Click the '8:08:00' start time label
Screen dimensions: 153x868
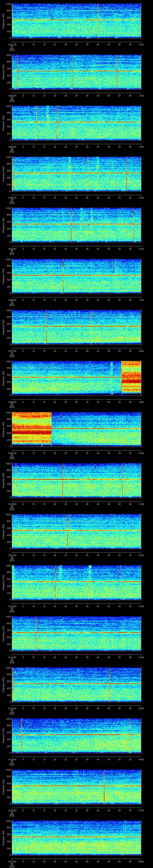point(12,402)
